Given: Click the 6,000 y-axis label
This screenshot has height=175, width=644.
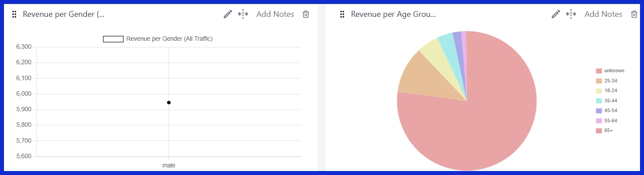Looking at the screenshot, I should [x=23, y=94].
